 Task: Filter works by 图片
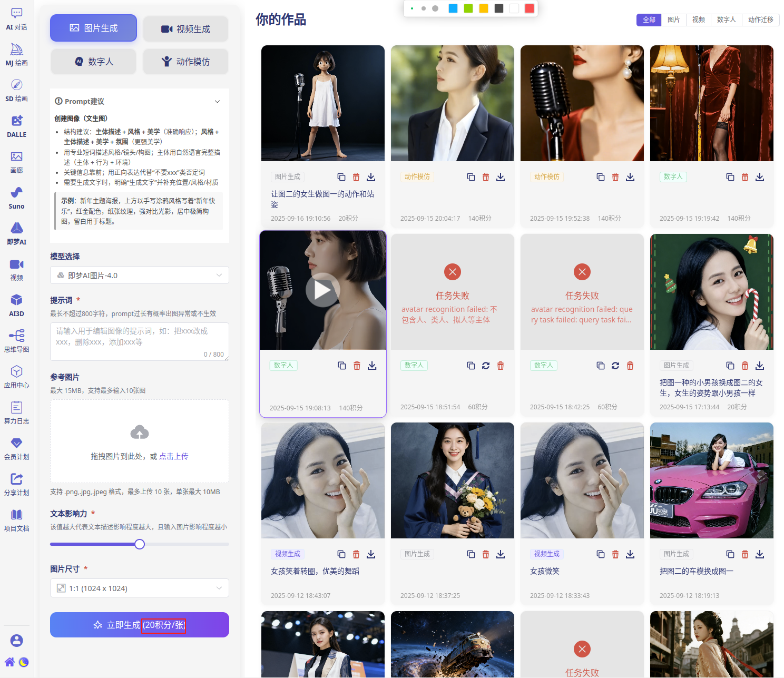point(674,19)
